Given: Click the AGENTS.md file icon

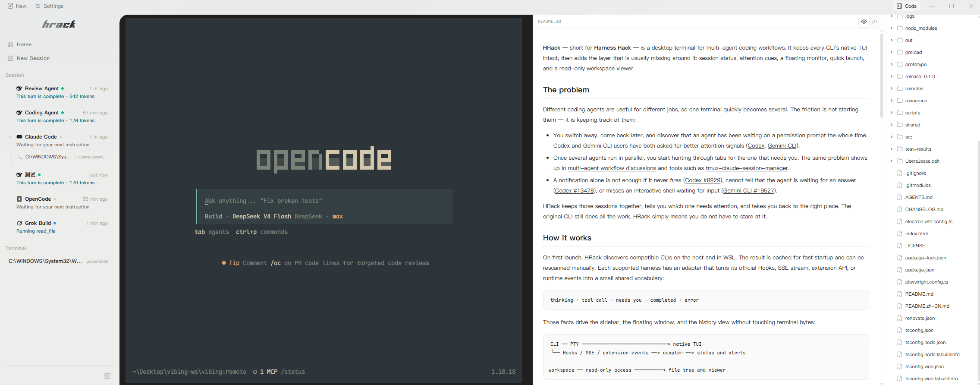Looking at the screenshot, I should click(x=900, y=197).
